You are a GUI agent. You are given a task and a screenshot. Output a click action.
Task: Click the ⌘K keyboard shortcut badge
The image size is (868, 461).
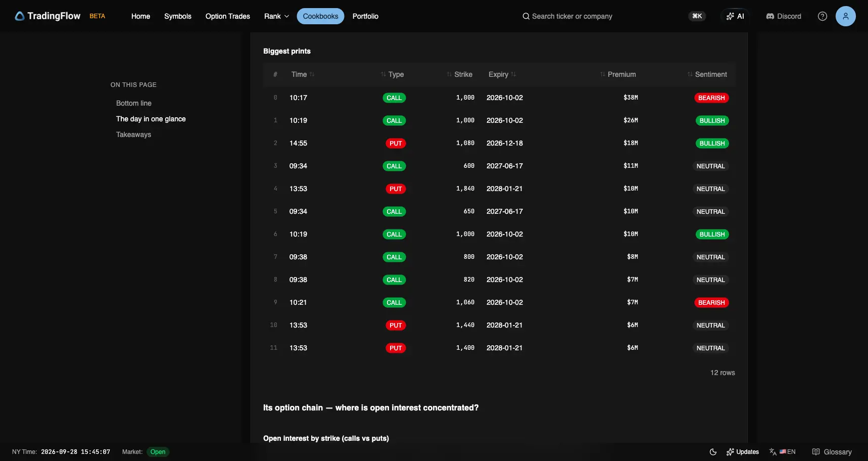coord(697,16)
